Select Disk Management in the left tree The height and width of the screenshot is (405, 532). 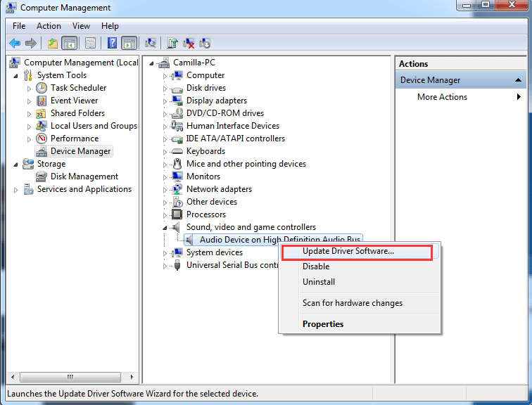84,176
